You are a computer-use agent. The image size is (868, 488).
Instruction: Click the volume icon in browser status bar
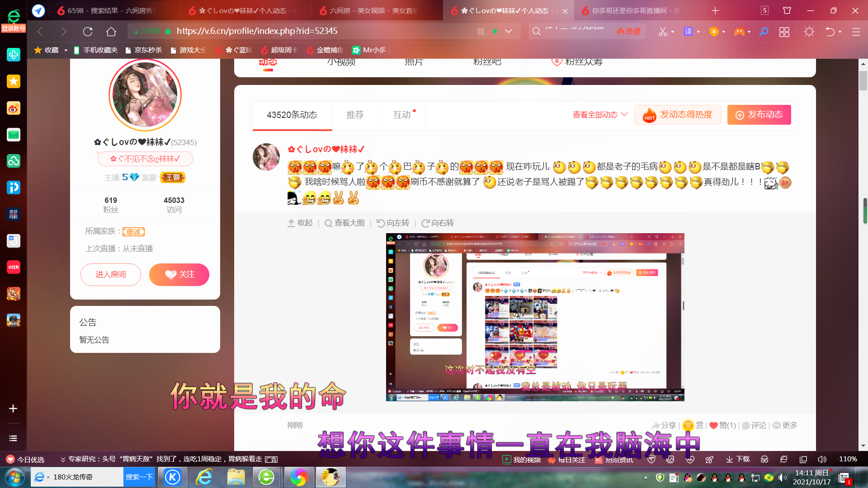tap(822, 459)
